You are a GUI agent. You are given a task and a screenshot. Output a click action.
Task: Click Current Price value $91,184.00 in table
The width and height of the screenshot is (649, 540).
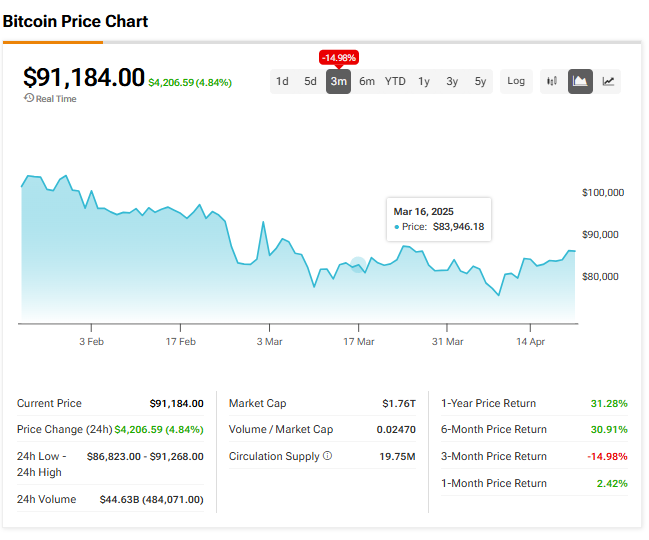176,403
